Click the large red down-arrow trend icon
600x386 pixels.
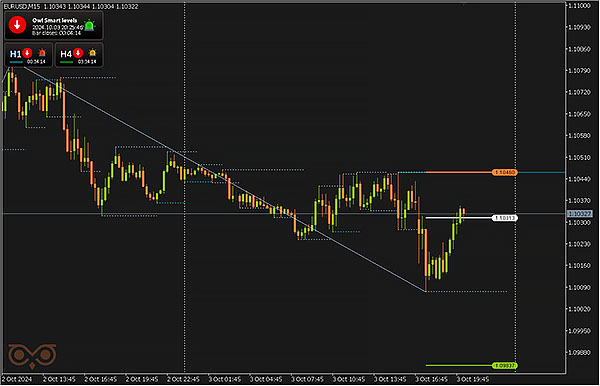coord(17,25)
